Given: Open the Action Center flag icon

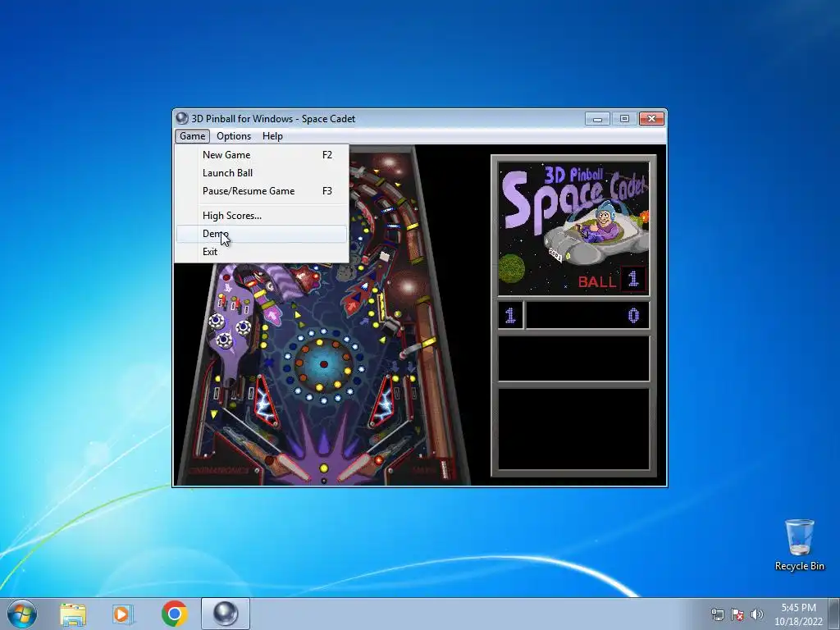Looking at the screenshot, I should [737, 614].
